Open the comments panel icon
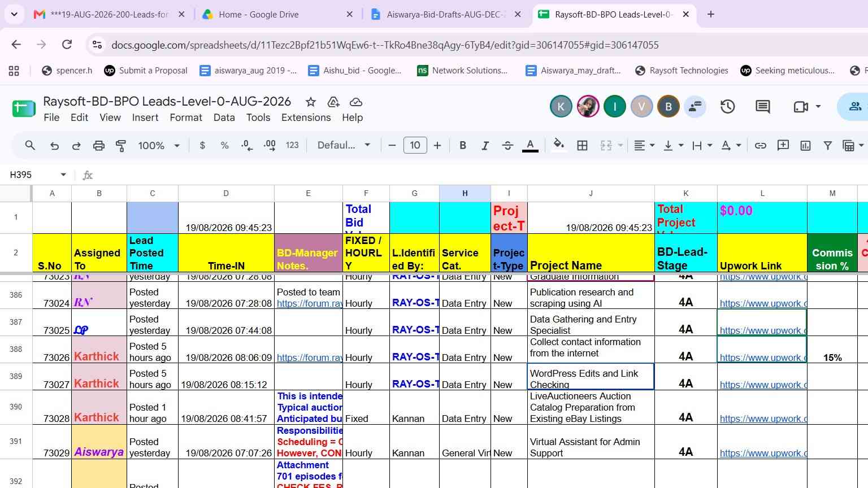868x488 pixels. tap(763, 106)
